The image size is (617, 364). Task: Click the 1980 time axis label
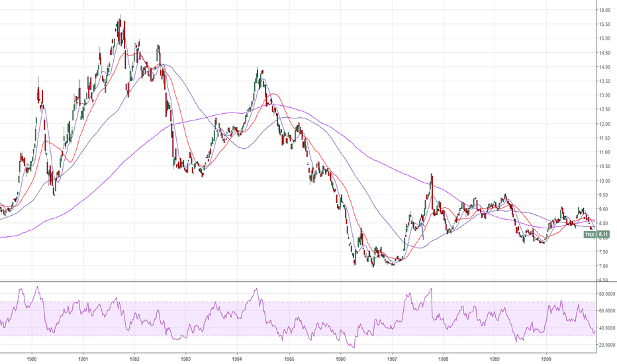(32, 359)
